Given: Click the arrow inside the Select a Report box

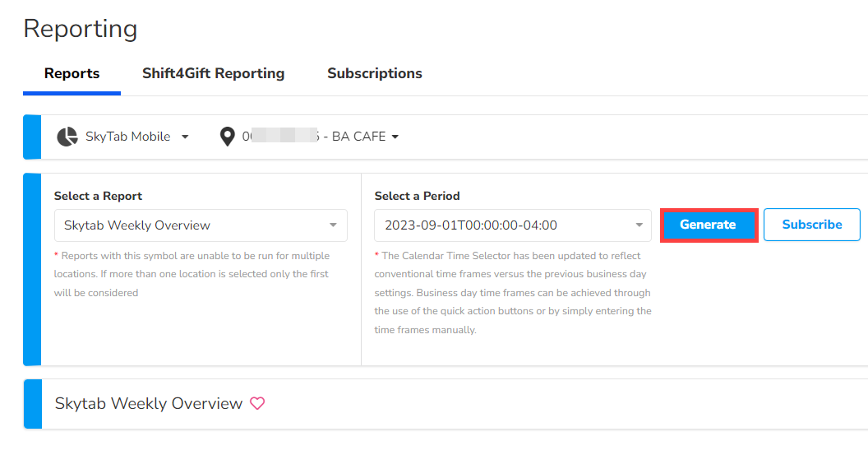Looking at the screenshot, I should [x=333, y=225].
